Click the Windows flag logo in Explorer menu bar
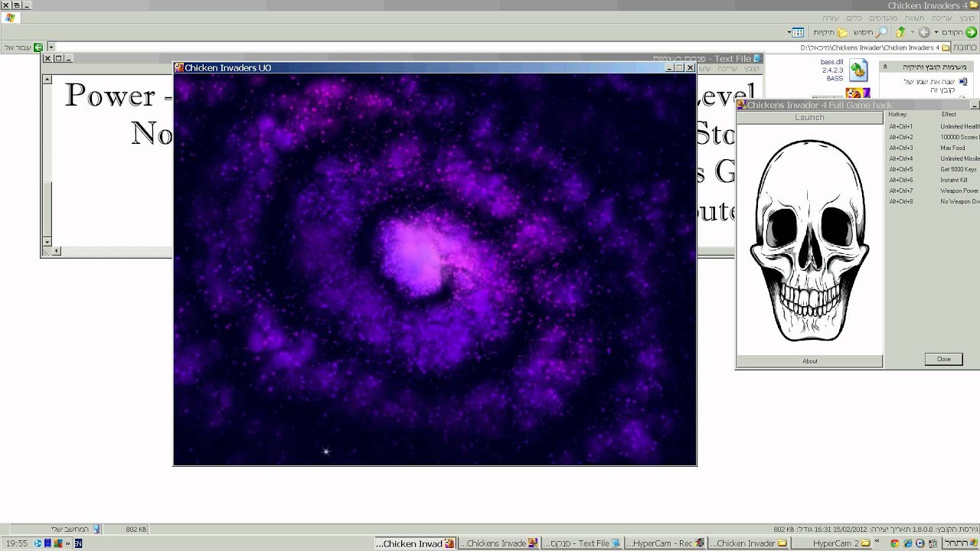980x551 pixels. coord(11,18)
